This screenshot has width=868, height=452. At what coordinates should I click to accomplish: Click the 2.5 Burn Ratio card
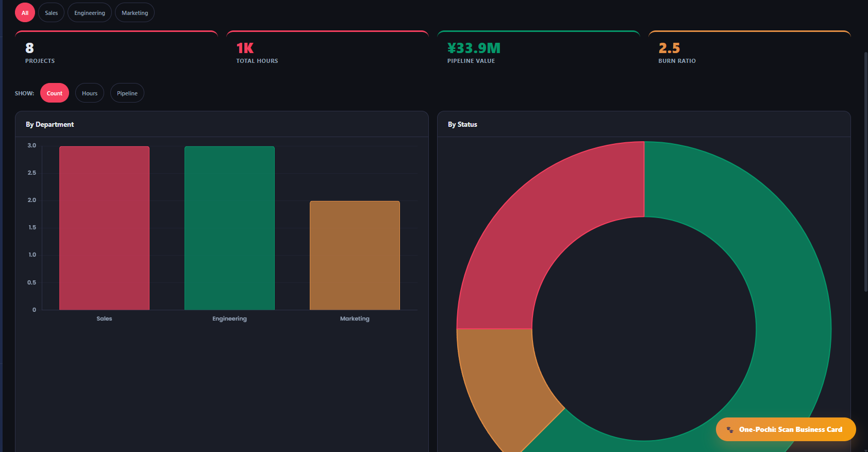click(749, 51)
